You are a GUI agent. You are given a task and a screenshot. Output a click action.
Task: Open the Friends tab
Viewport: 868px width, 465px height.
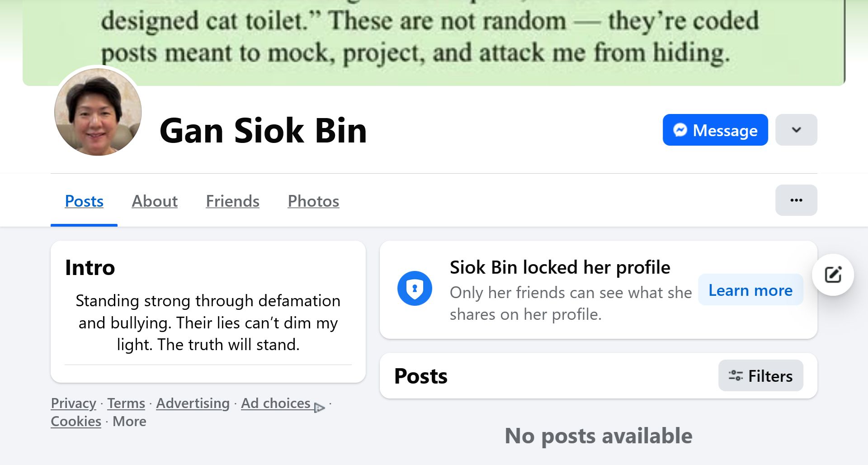click(x=232, y=201)
